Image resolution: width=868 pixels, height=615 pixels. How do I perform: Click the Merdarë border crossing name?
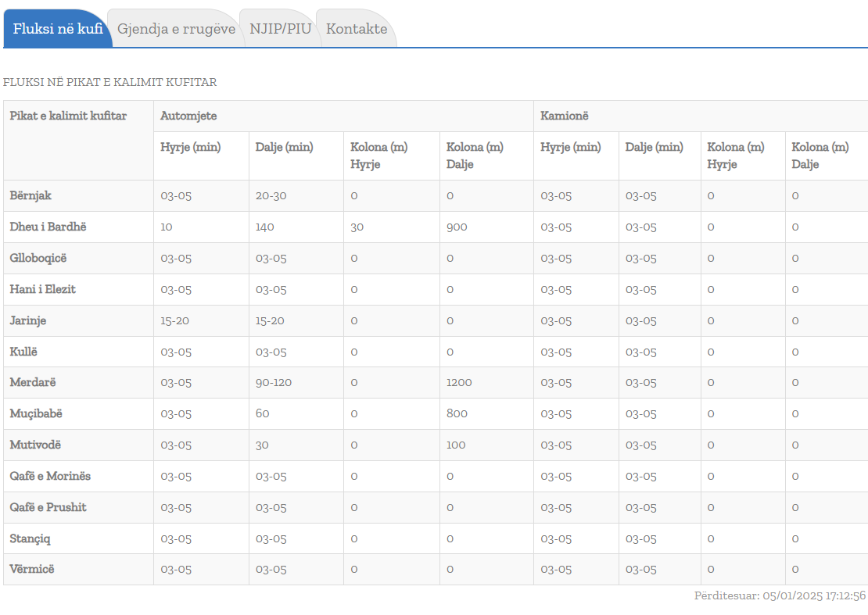pos(33,382)
